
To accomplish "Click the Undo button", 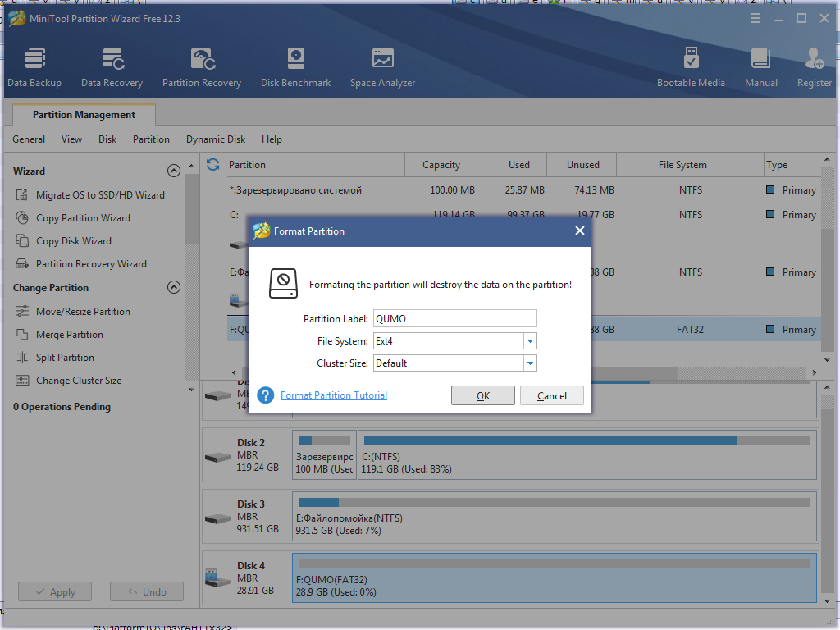I will (147, 592).
